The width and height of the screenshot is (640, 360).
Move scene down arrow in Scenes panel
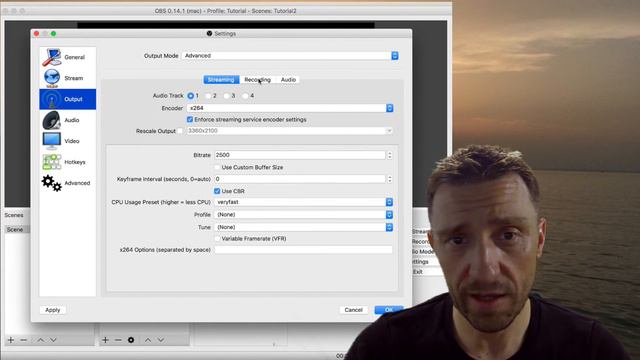[x=53, y=340]
